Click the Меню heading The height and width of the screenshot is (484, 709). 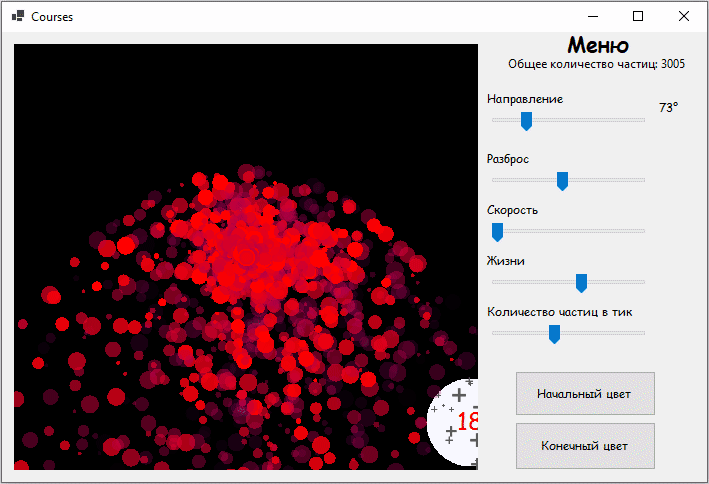597,45
